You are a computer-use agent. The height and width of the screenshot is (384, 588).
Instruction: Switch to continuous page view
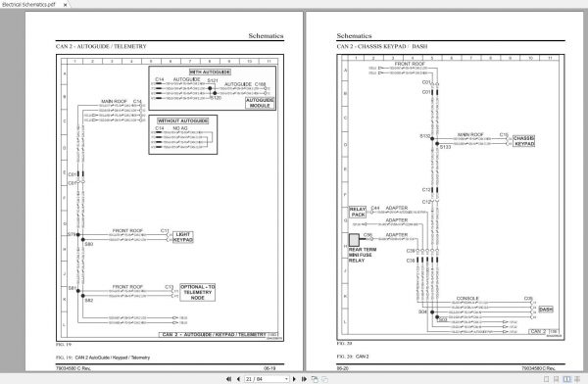557,379
